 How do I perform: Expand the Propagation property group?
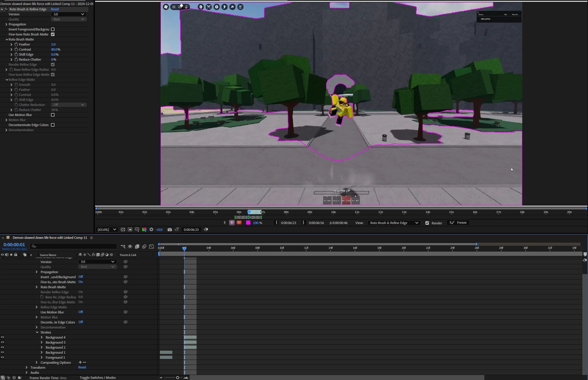pos(6,24)
